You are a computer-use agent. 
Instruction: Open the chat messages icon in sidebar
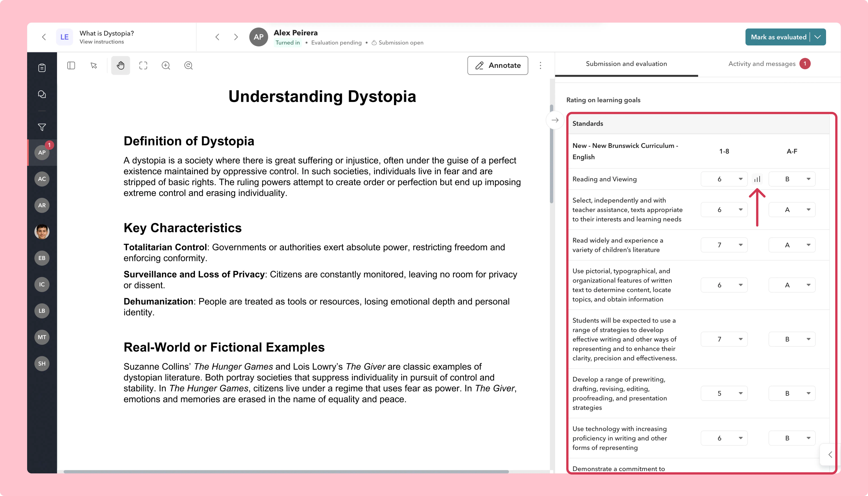tap(42, 94)
